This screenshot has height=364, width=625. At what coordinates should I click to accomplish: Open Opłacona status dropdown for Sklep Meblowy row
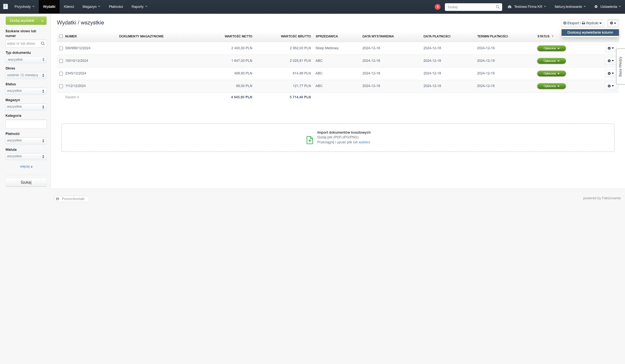551,48
